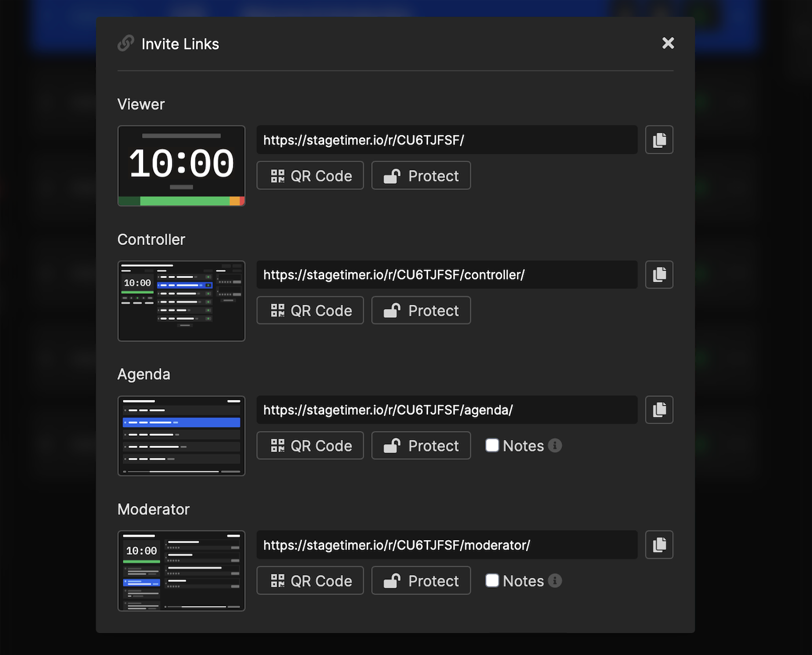Show QR Code for Viewer link

point(310,176)
